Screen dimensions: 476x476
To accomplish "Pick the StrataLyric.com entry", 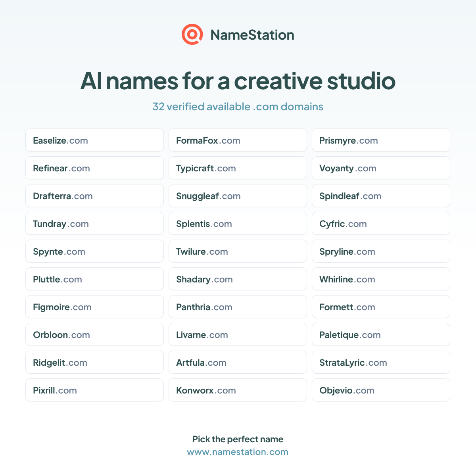I will (x=381, y=362).
